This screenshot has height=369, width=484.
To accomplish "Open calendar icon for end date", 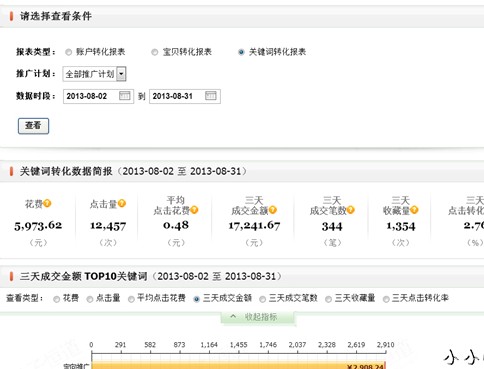I will click(211, 96).
